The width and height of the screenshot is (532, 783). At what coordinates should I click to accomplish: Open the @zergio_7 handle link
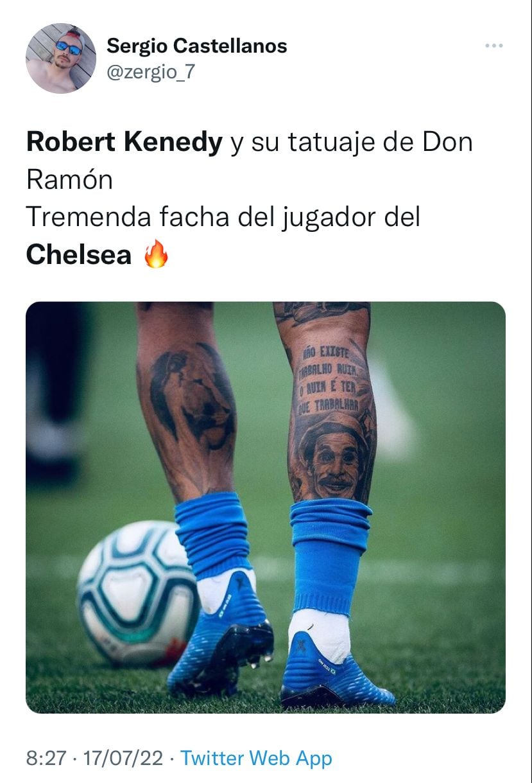point(150,72)
